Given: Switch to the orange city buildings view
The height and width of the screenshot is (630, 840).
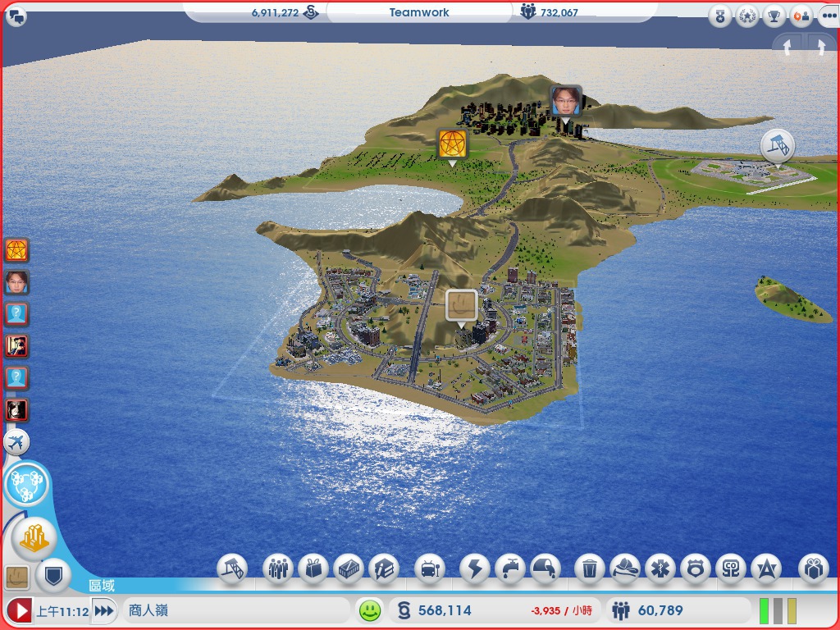Looking at the screenshot, I should pos(34,538).
